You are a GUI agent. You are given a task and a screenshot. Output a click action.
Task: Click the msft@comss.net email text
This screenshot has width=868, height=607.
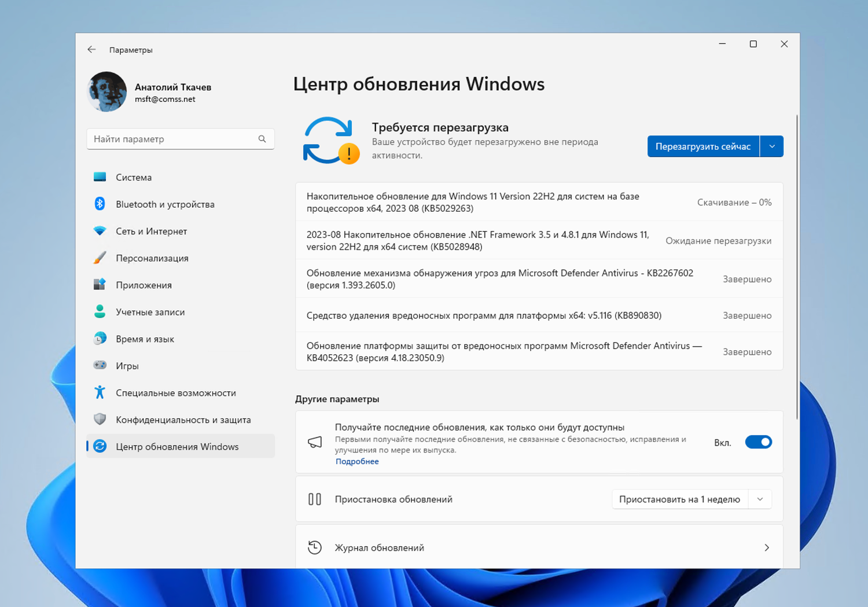tap(165, 99)
